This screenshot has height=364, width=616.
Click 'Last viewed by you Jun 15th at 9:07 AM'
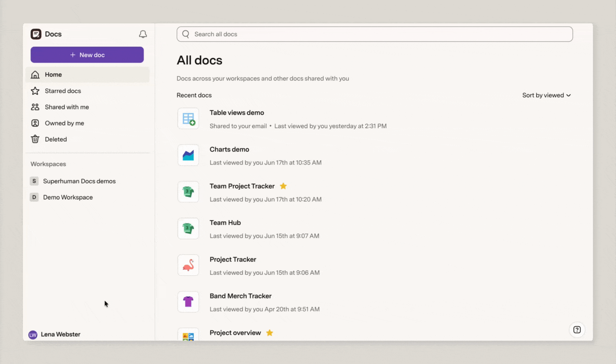pyautogui.click(x=265, y=236)
